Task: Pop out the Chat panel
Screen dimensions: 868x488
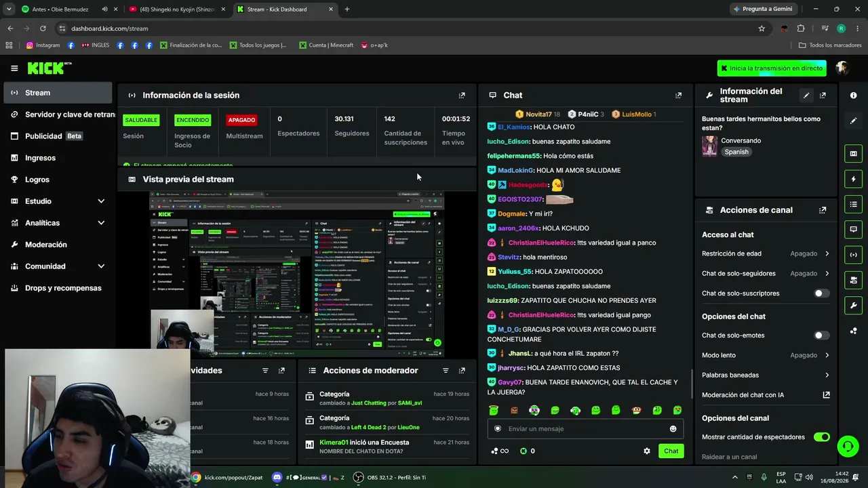Action: tap(678, 96)
